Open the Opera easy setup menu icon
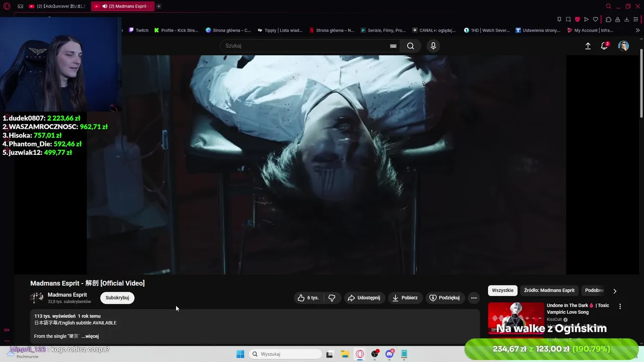 click(x=636, y=19)
